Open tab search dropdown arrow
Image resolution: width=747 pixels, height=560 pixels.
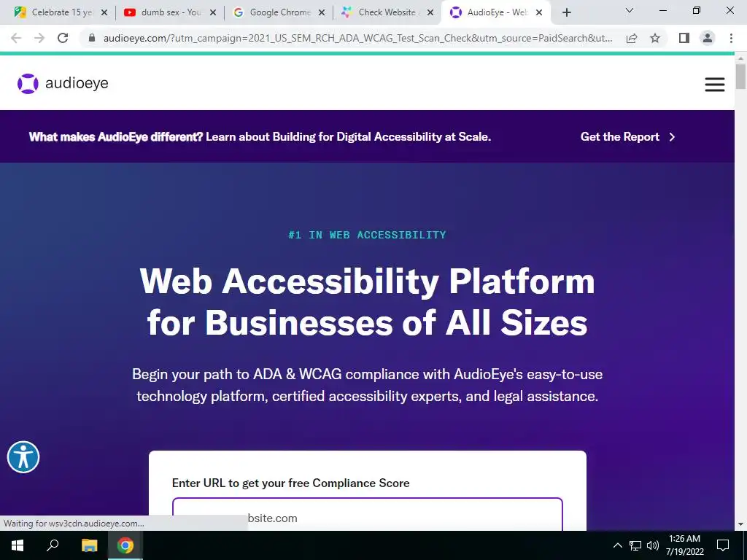[x=630, y=10]
